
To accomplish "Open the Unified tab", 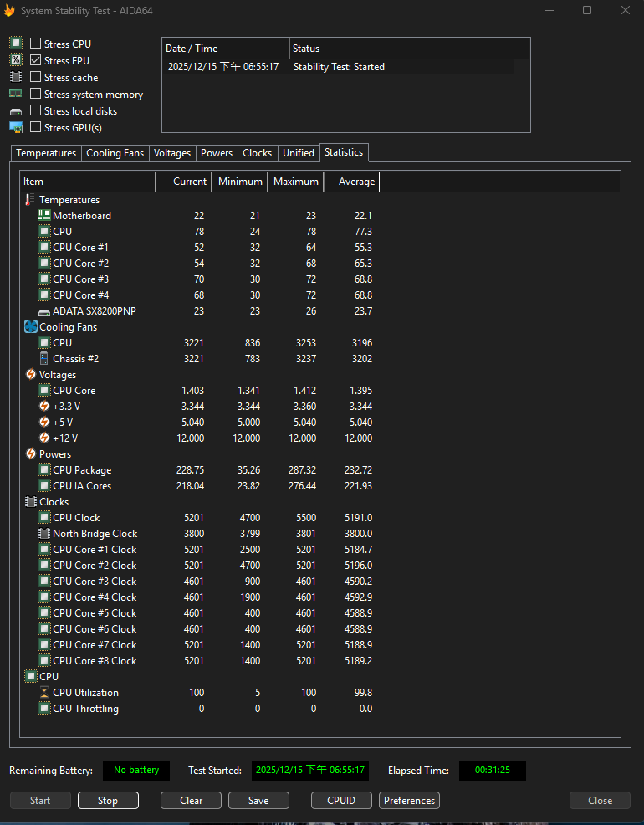I will 299,153.
